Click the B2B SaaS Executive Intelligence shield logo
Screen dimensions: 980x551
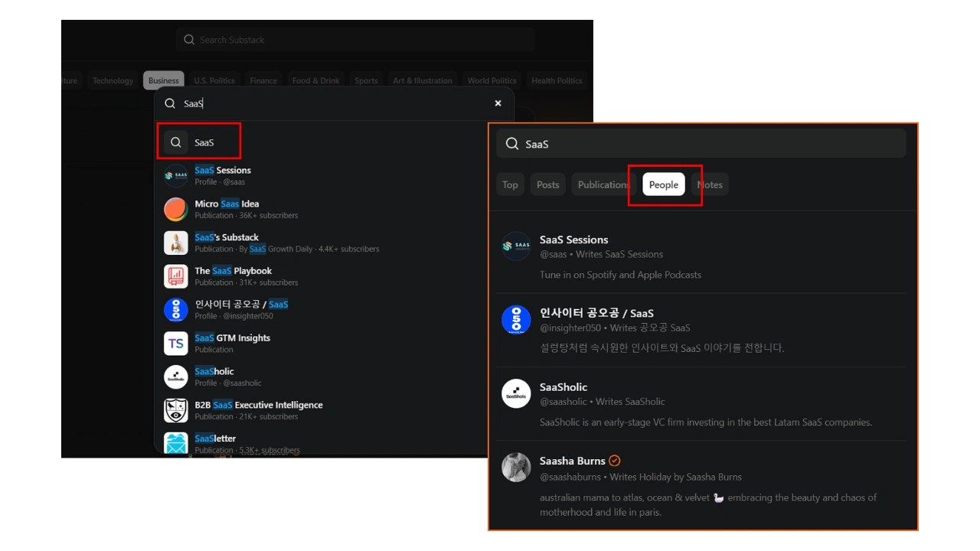point(176,410)
